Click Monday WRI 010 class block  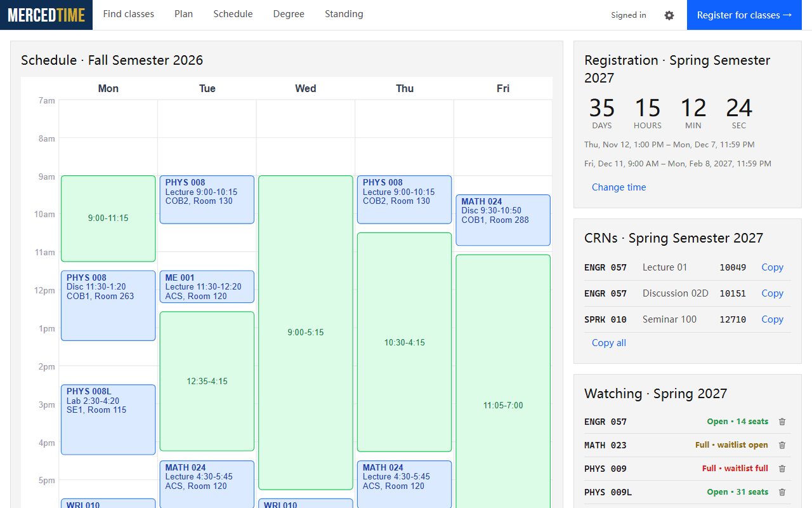pos(108,504)
